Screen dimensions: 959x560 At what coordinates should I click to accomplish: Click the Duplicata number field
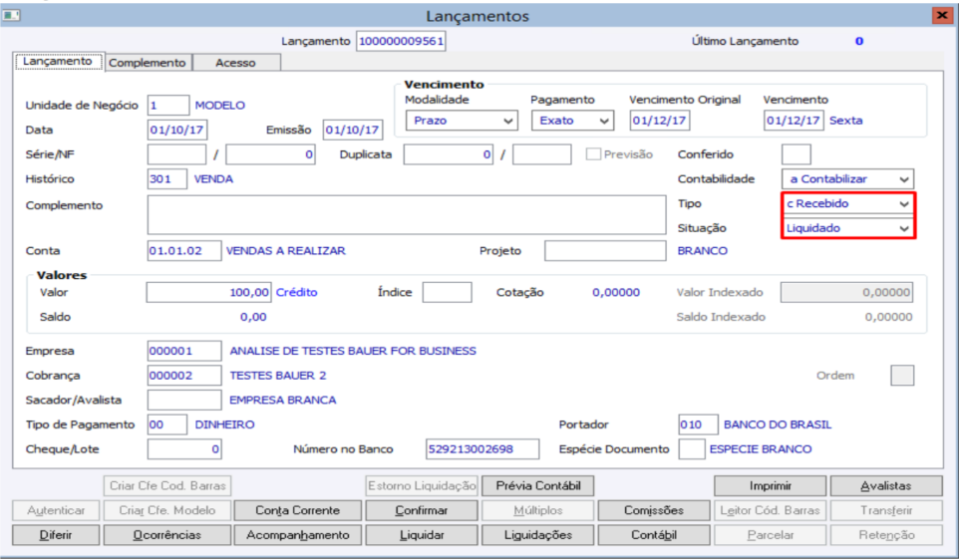pos(449,154)
